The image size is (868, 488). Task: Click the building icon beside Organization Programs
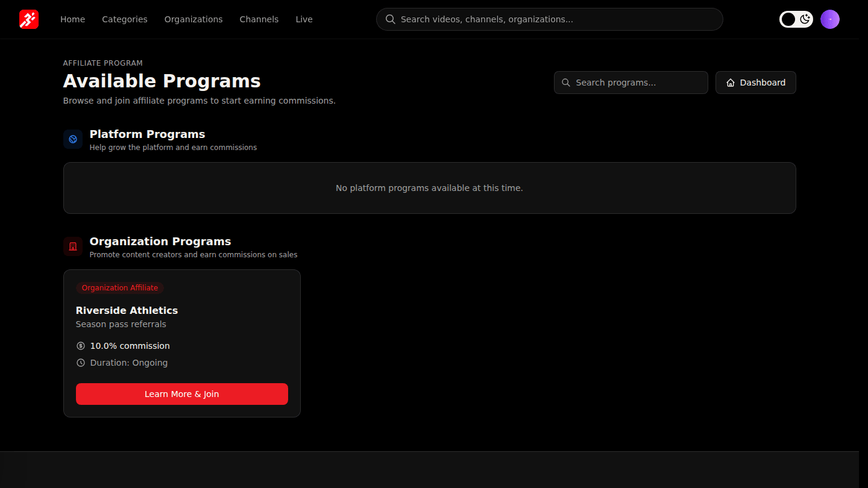(x=73, y=246)
